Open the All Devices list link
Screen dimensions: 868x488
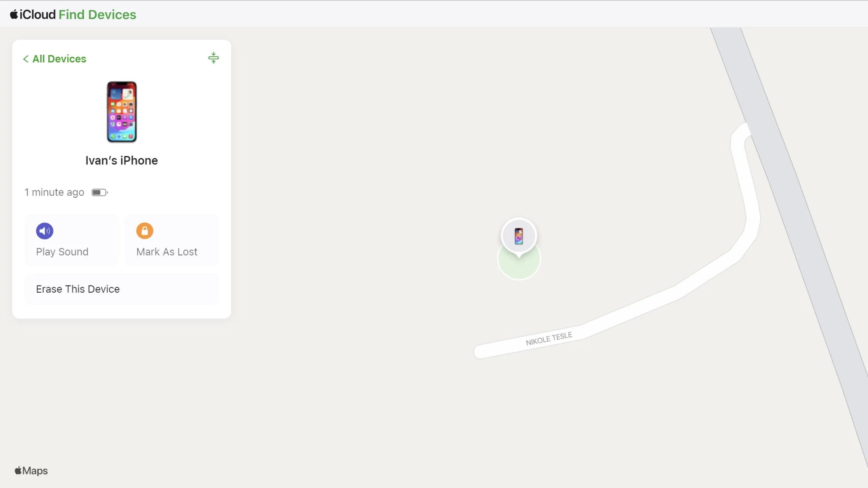point(59,59)
